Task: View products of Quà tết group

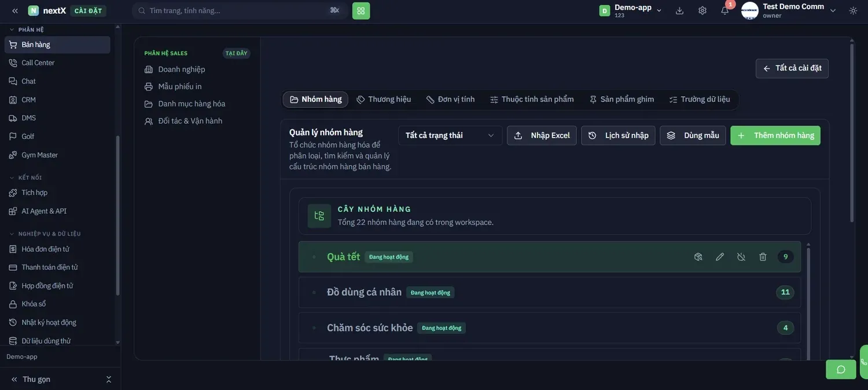Action: (698, 257)
